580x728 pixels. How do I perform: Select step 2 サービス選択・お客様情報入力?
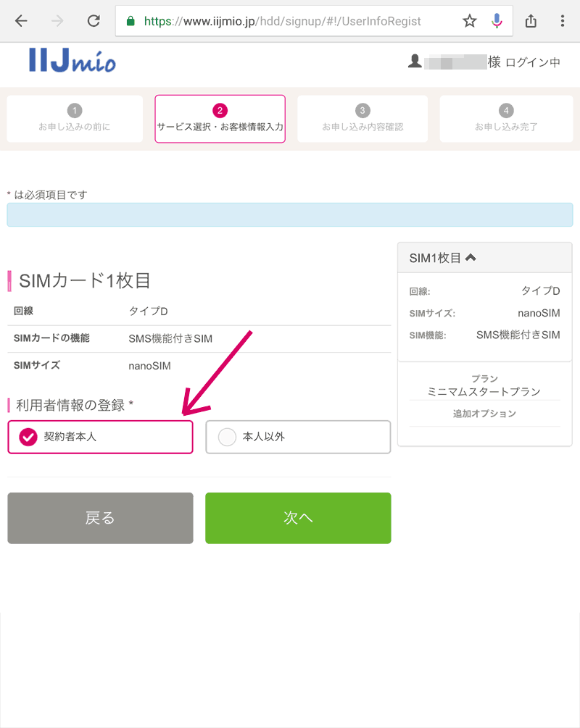(220, 119)
